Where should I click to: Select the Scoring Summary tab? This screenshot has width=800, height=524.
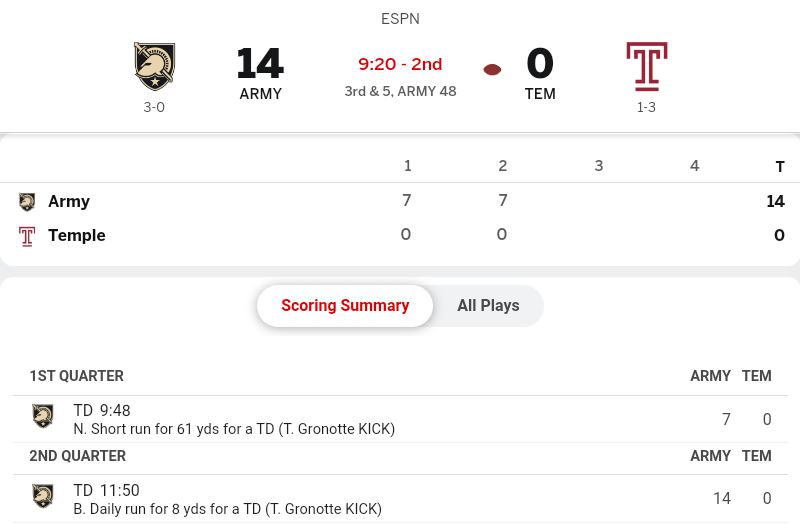[345, 306]
